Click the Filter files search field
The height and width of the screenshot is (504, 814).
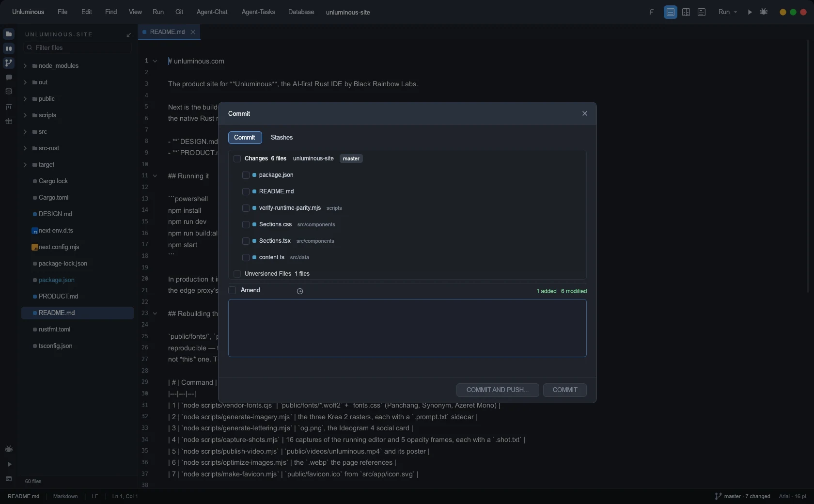click(78, 47)
